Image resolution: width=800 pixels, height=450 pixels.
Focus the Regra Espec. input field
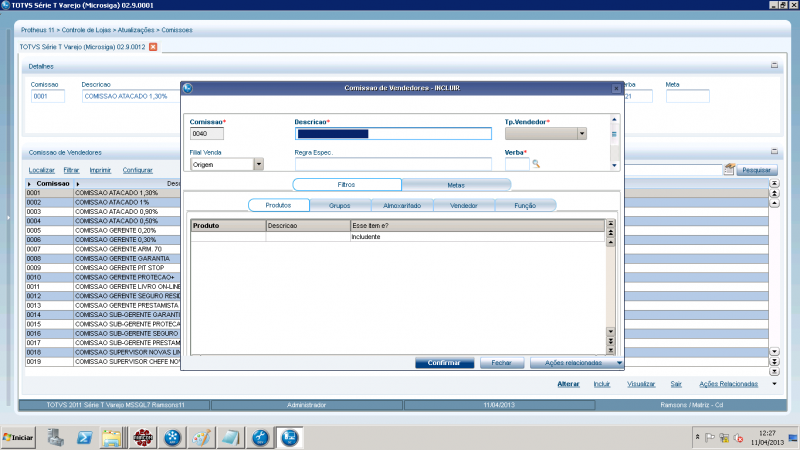point(393,164)
